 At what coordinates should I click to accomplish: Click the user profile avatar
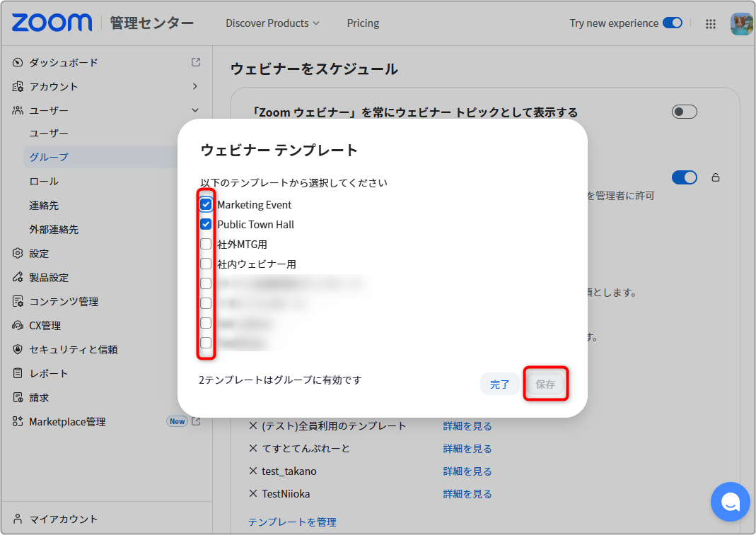pyautogui.click(x=741, y=23)
